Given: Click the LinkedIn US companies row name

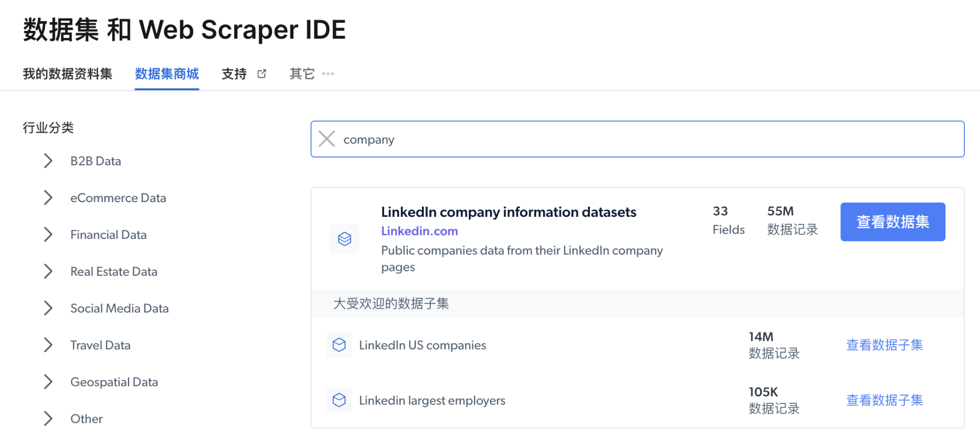Looking at the screenshot, I should point(422,345).
